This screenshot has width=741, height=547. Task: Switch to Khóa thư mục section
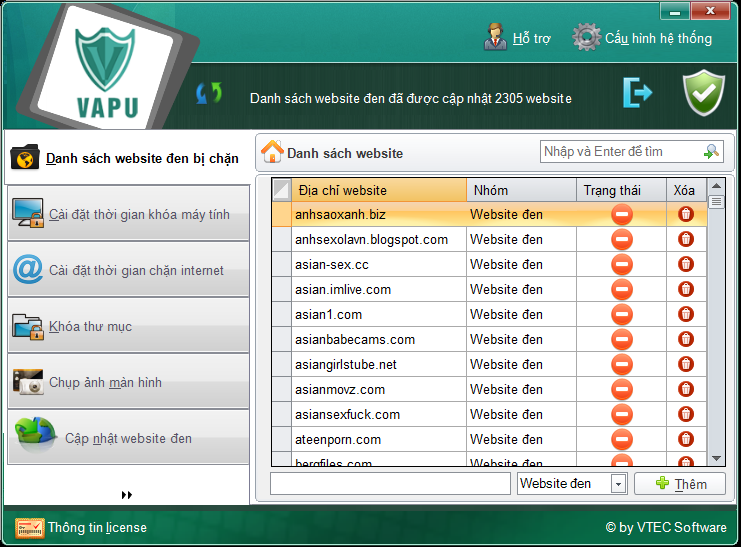[x=128, y=326]
